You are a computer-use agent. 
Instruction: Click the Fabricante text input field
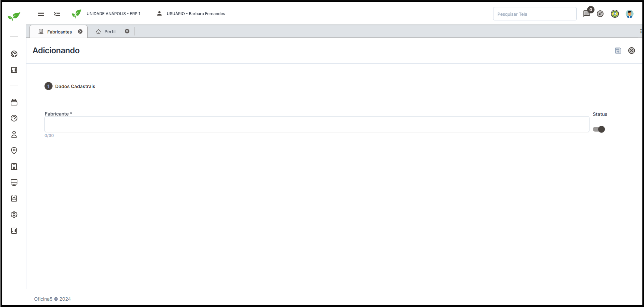(316, 124)
